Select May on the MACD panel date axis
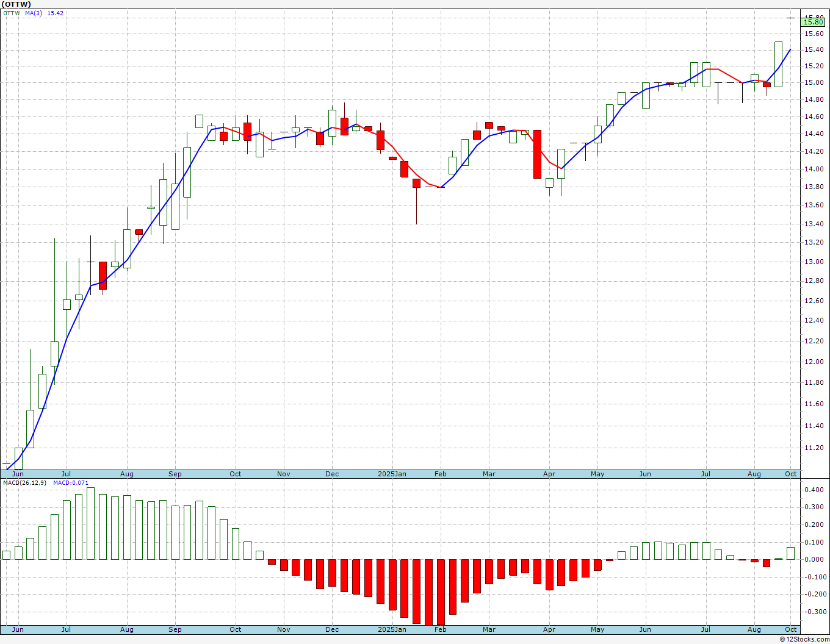This screenshot has width=830, height=644. (x=597, y=629)
